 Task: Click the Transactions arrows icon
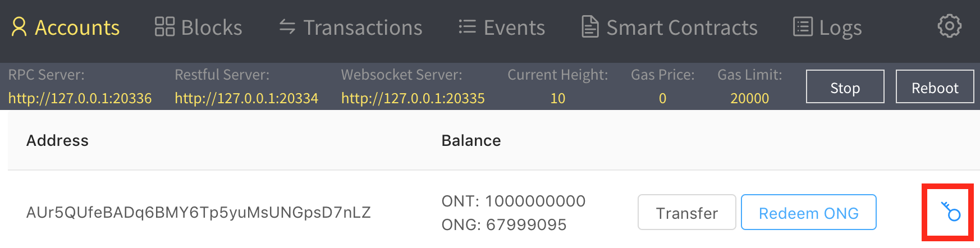287,27
